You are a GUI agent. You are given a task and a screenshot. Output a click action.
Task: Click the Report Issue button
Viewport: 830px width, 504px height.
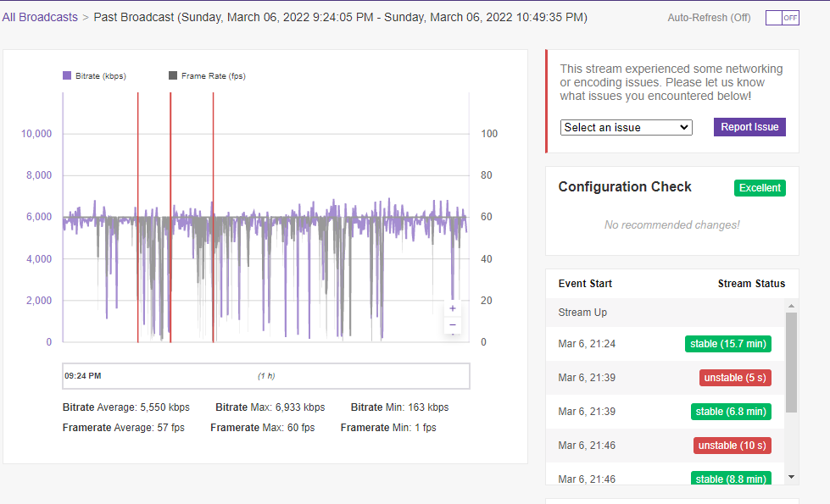click(x=749, y=127)
